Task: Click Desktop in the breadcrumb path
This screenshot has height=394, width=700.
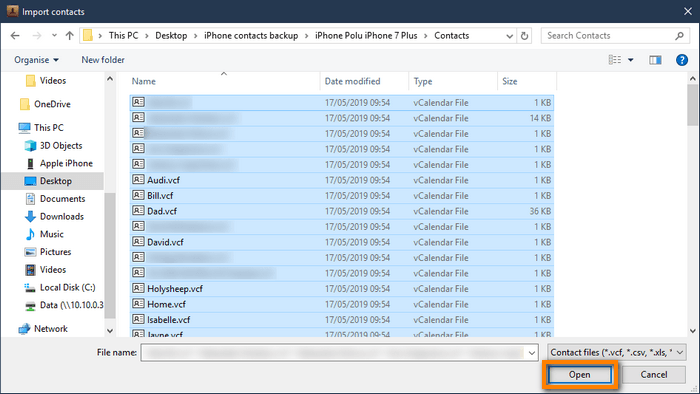Action: [171, 36]
